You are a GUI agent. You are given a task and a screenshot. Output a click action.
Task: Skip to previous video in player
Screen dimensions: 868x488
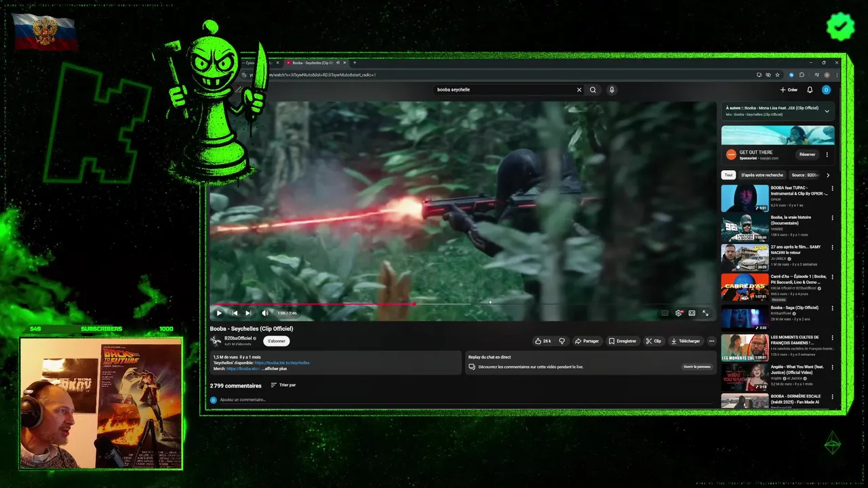(235, 313)
